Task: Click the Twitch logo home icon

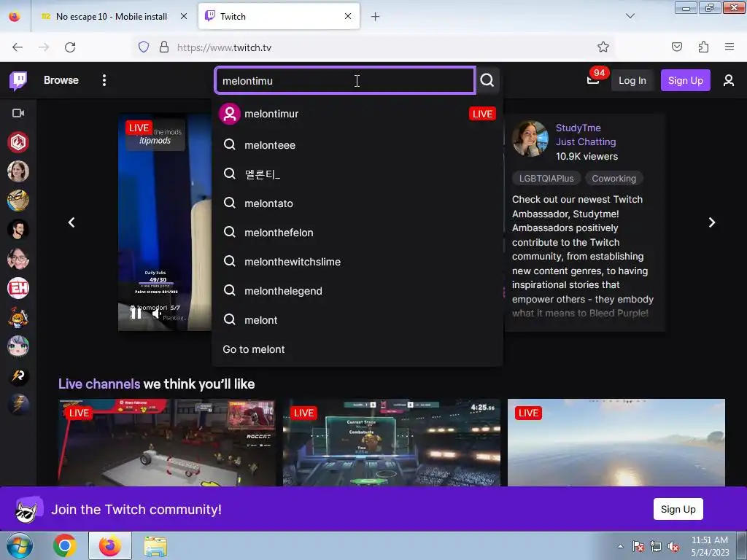Action: coord(18,80)
